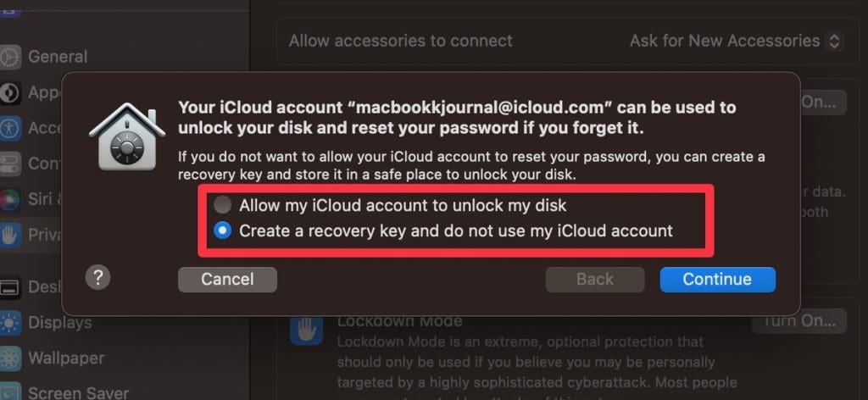Image resolution: width=868 pixels, height=400 pixels.
Task: Click the Wallpaper sidebar icon
Action: pos(10,358)
